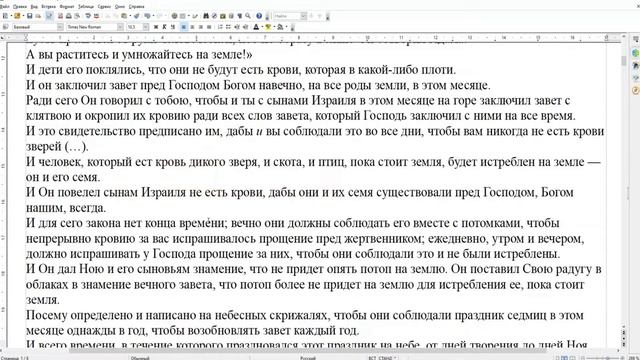
Task: Open Find and Replace binoculars icon
Action: (x=206, y=16)
